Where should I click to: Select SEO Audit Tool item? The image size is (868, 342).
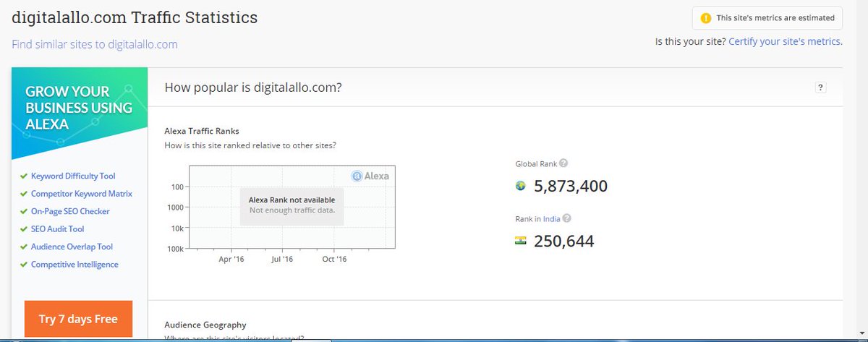57,229
